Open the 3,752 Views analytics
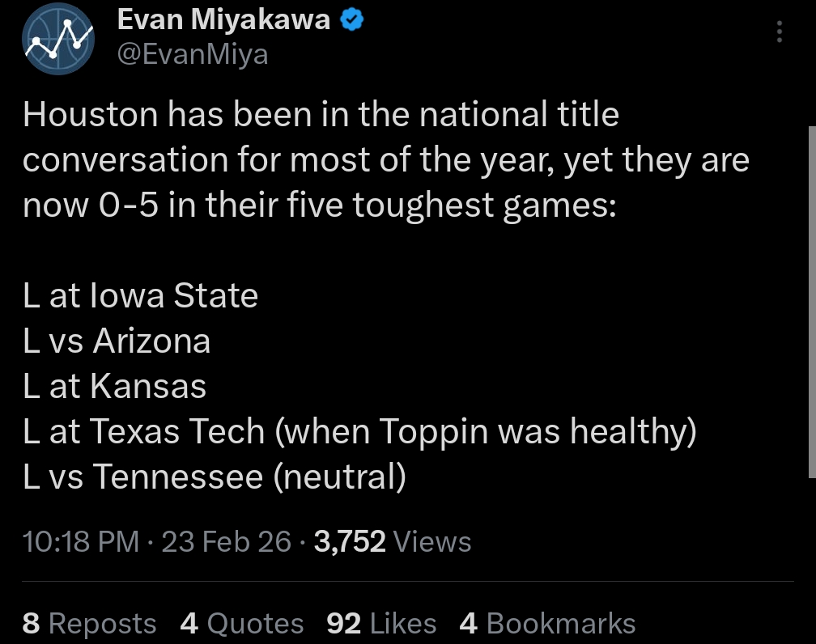This screenshot has height=644, width=816. tap(392, 541)
